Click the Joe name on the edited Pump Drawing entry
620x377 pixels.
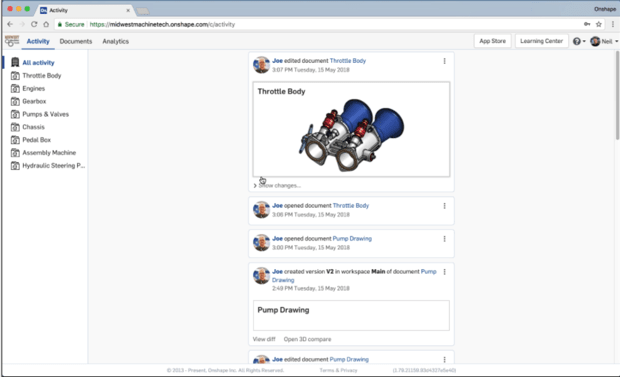coord(277,359)
